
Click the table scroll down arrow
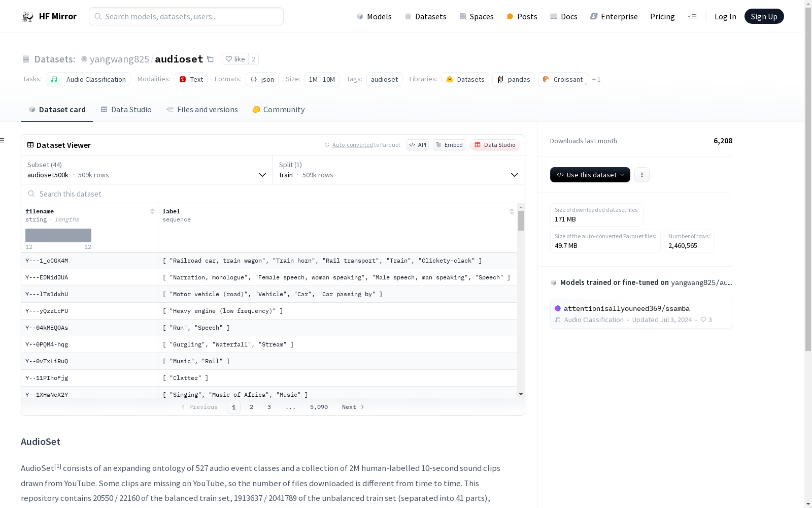point(521,394)
